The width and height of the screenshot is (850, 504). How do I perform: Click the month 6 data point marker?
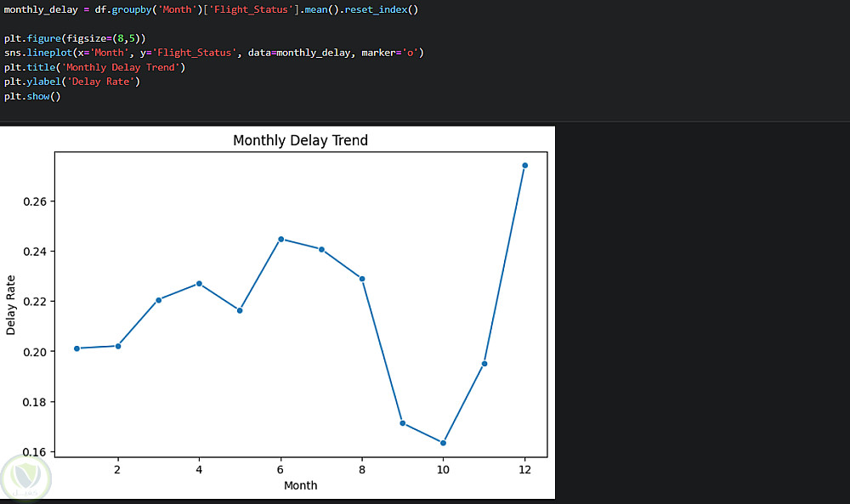[x=280, y=239]
